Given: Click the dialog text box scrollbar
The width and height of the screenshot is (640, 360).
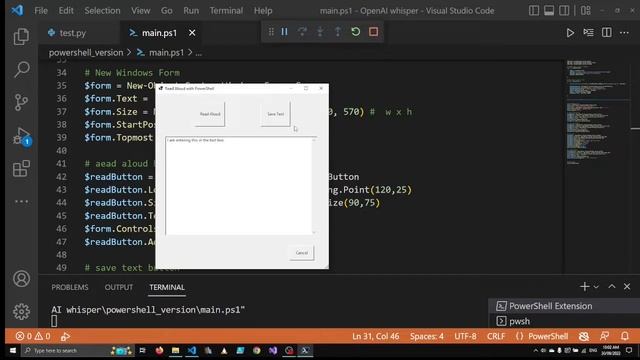Looking at the screenshot, I should [x=314, y=186].
